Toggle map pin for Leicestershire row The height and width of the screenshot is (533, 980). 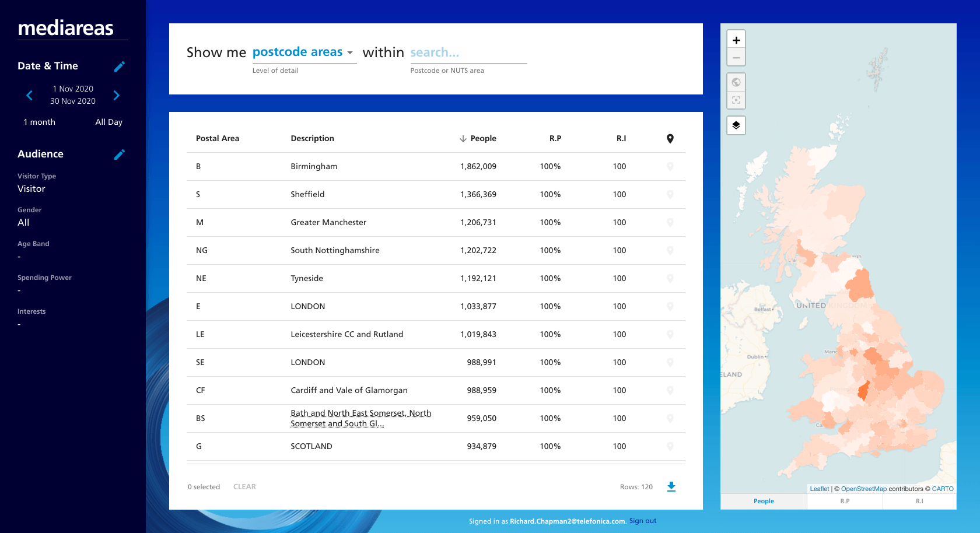click(670, 335)
